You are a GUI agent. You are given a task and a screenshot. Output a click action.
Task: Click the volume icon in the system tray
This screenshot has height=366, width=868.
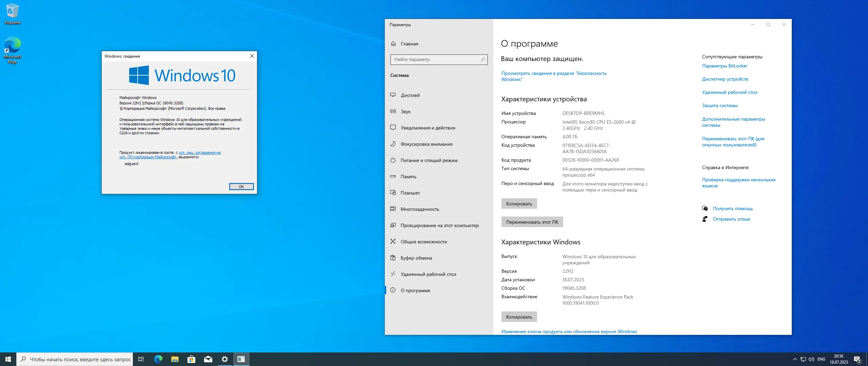812,359
